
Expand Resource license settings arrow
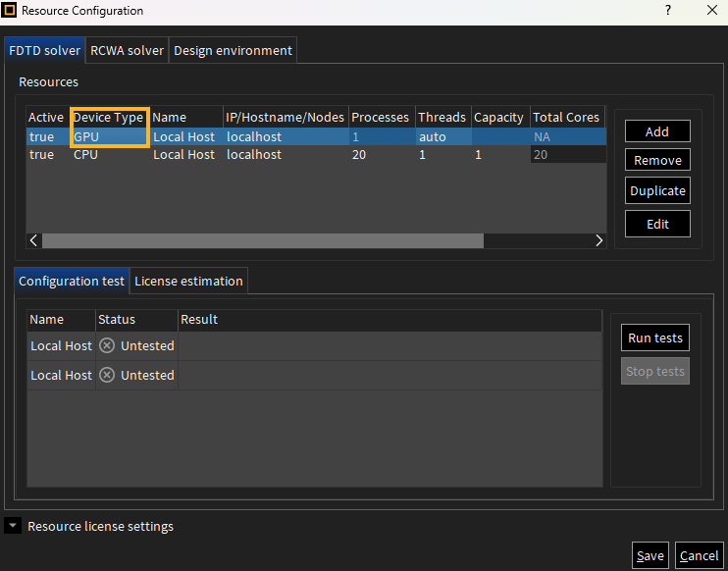click(x=13, y=526)
